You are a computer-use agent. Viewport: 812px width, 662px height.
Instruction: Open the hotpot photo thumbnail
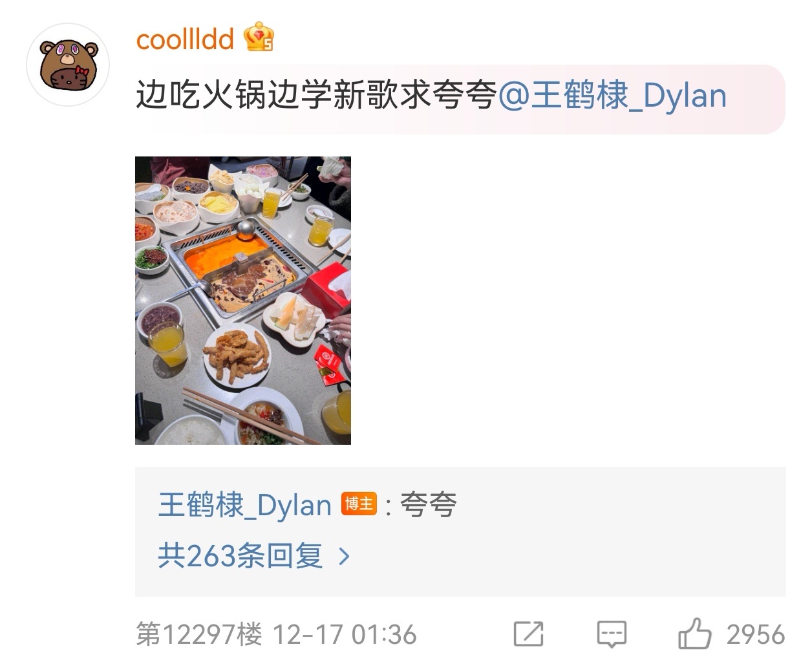[243, 300]
